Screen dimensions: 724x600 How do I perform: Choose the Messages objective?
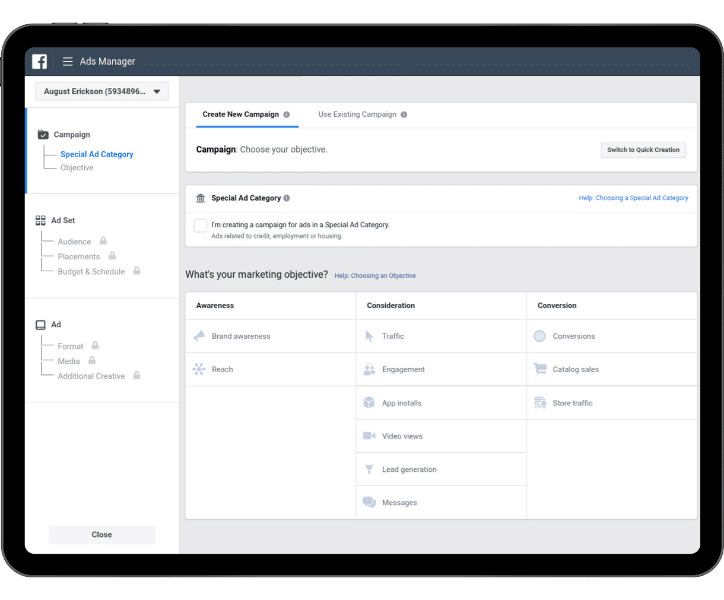pos(441,503)
